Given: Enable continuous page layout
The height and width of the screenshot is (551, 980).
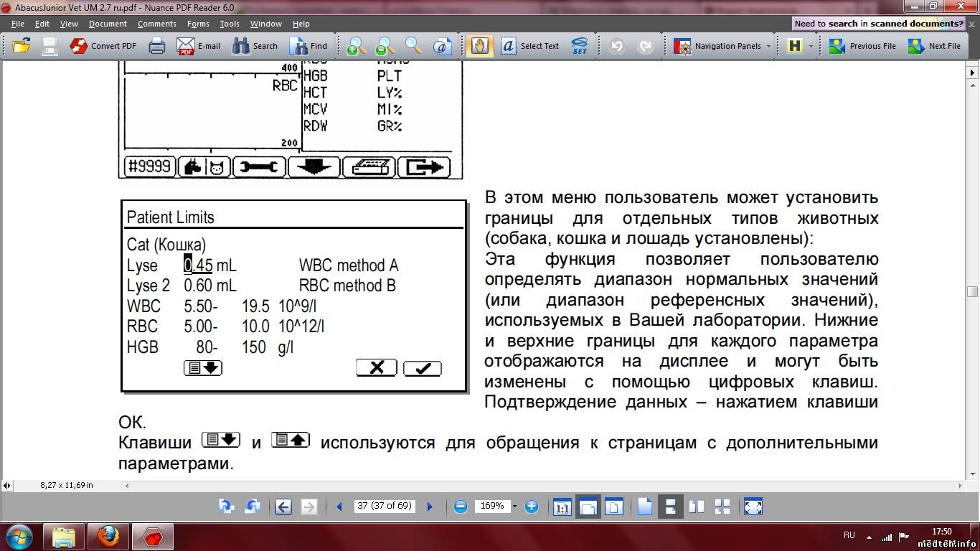Looking at the screenshot, I should [670, 507].
